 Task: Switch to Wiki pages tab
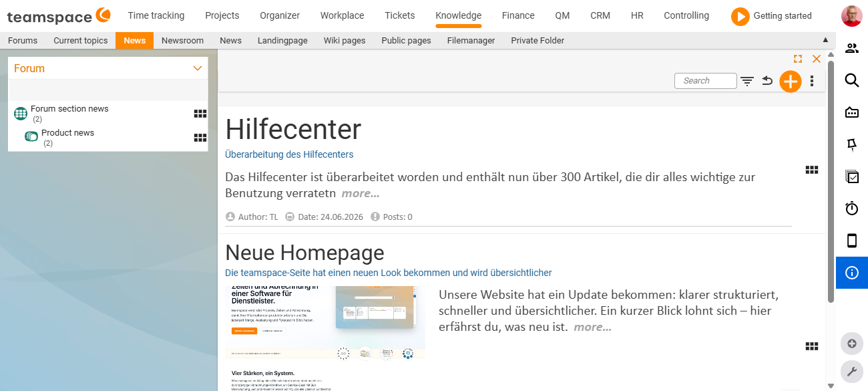(345, 40)
